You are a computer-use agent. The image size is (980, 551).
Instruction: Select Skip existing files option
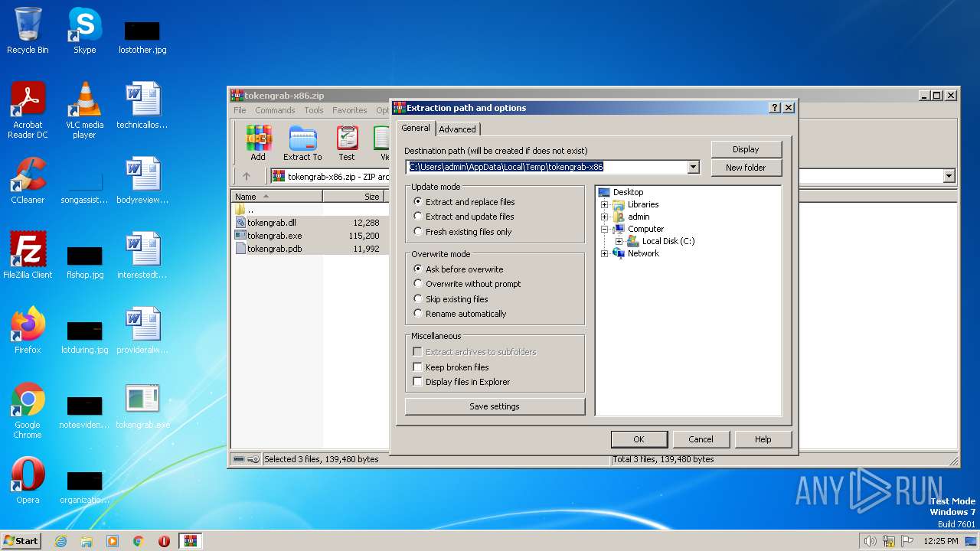point(450,299)
